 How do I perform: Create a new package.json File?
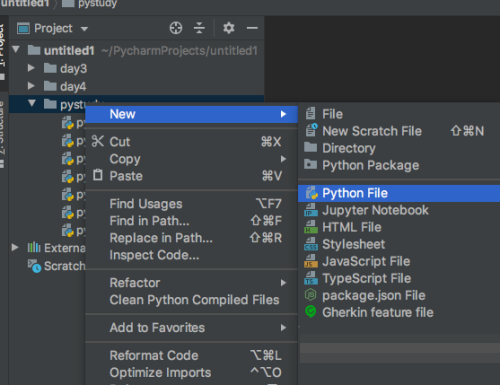click(x=399, y=295)
